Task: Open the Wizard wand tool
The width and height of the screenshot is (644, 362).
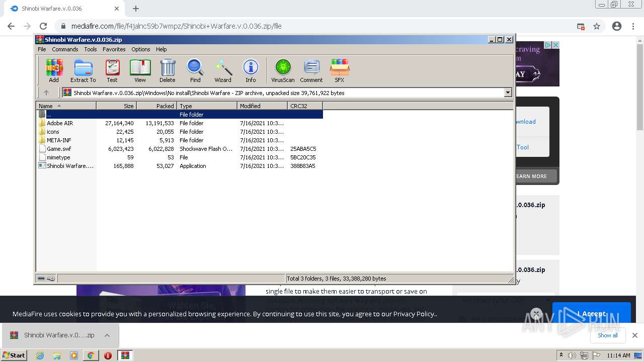Action: (223, 70)
